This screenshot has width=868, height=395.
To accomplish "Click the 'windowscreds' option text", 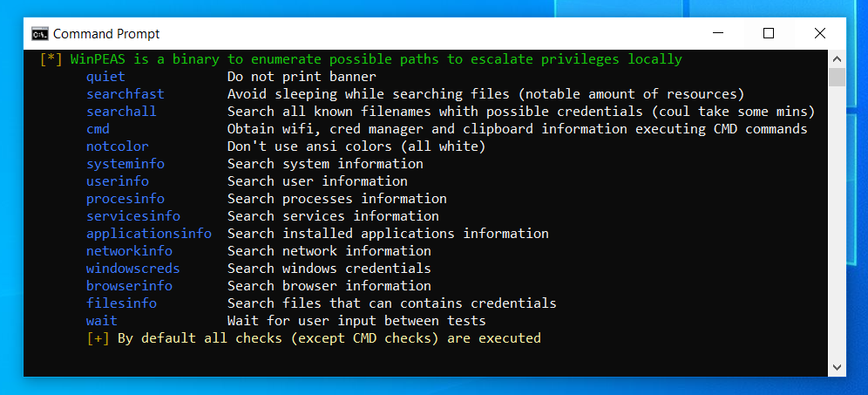I will pos(132,269).
